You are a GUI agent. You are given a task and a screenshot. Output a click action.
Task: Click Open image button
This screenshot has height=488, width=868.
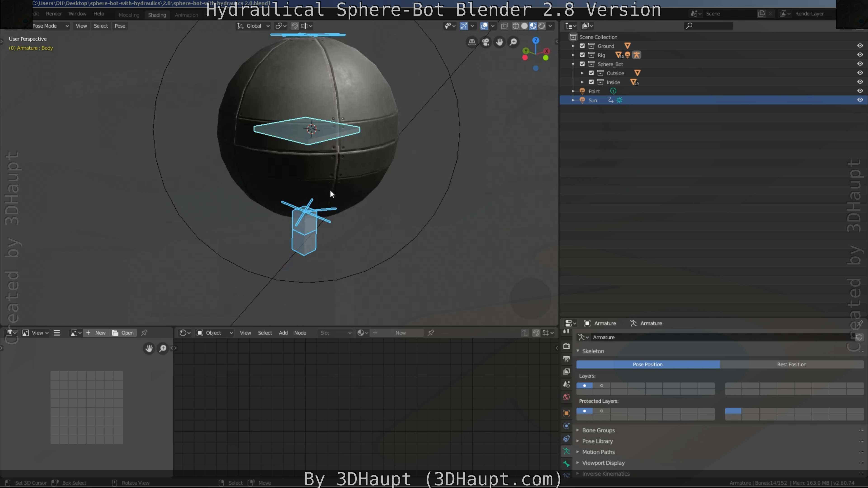click(x=123, y=333)
